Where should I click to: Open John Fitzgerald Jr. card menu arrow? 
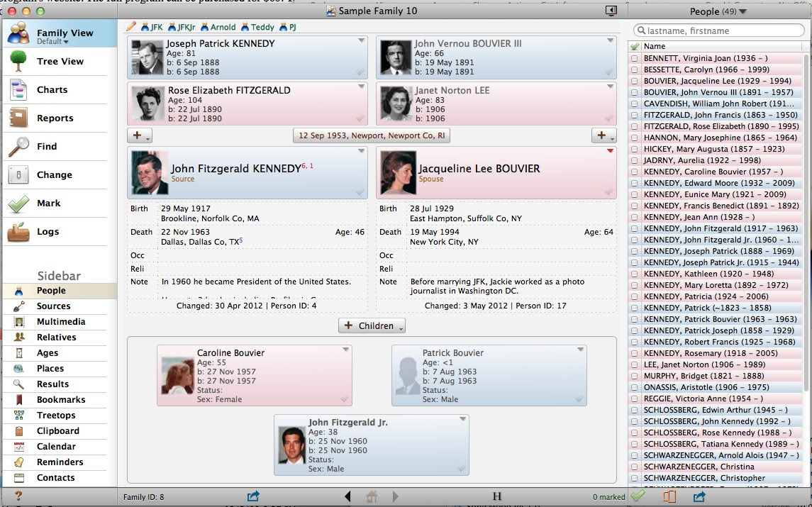pos(462,419)
